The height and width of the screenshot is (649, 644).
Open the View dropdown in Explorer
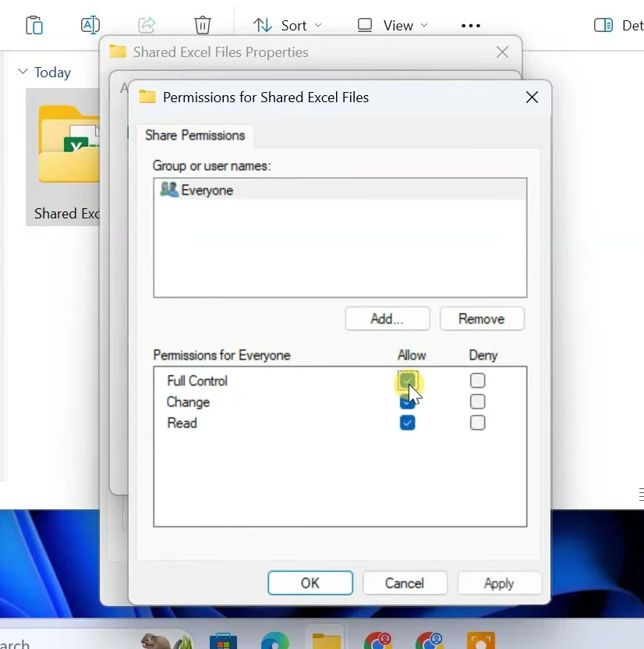point(392,26)
